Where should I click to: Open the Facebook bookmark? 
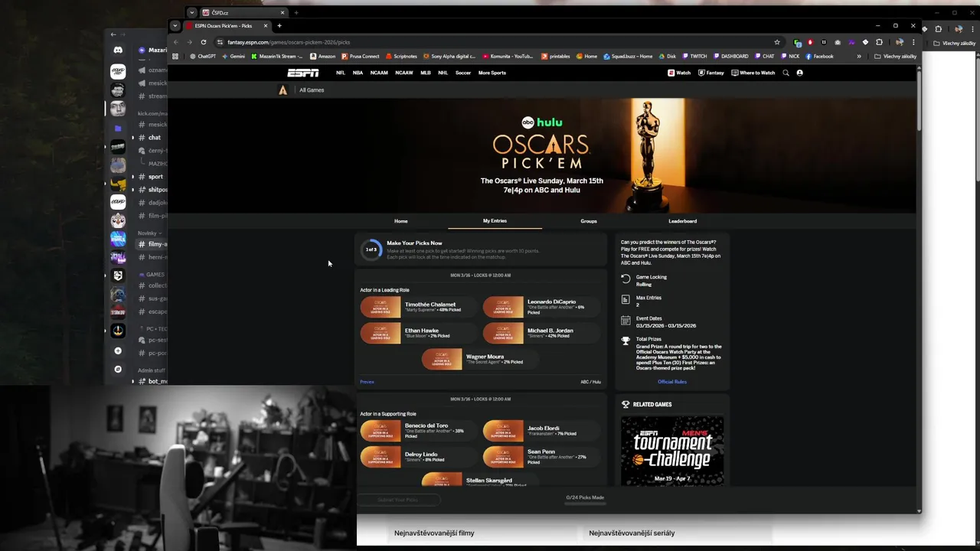point(819,56)
